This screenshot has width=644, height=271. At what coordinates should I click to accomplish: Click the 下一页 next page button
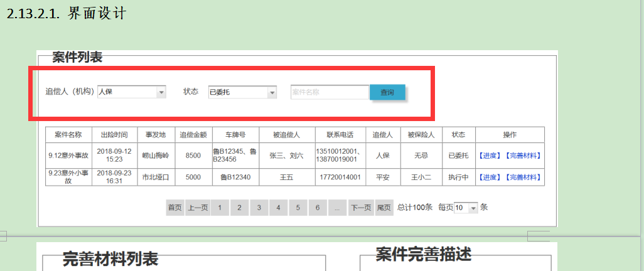tap(360, 208)
